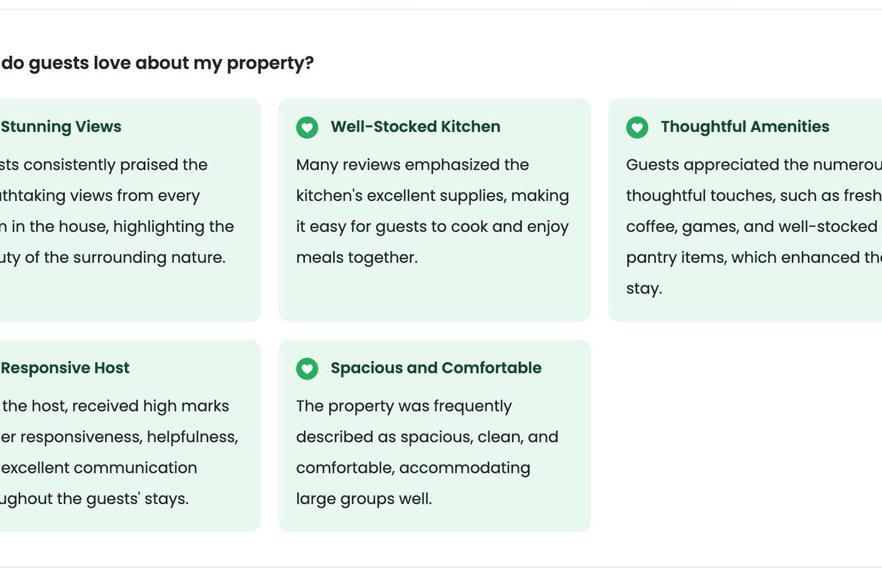The height and width of the screenshot is (588, 882).
Task: Click the Spacious and Comfortable description paragraph
Action: 427,453
